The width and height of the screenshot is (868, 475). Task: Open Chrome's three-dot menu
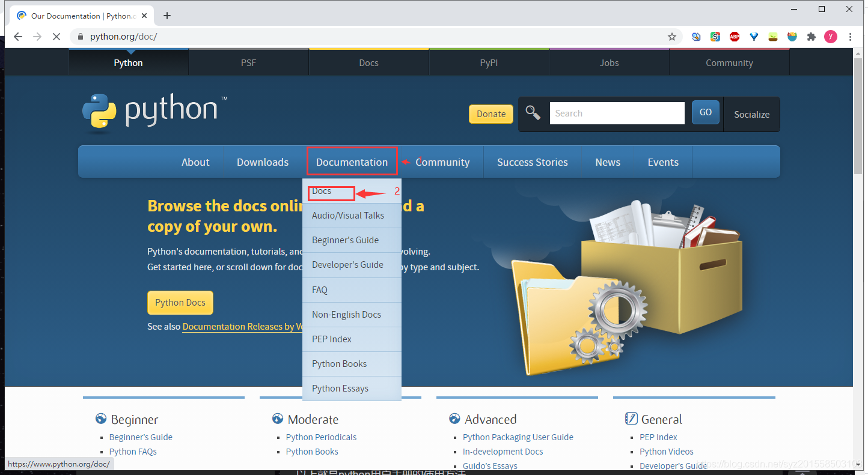pos(850,37)
